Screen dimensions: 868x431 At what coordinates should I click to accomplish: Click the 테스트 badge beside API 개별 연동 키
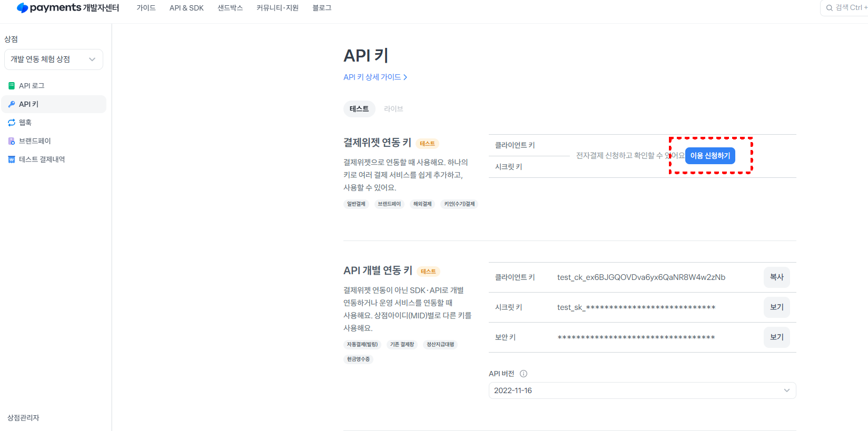(428, 272)
